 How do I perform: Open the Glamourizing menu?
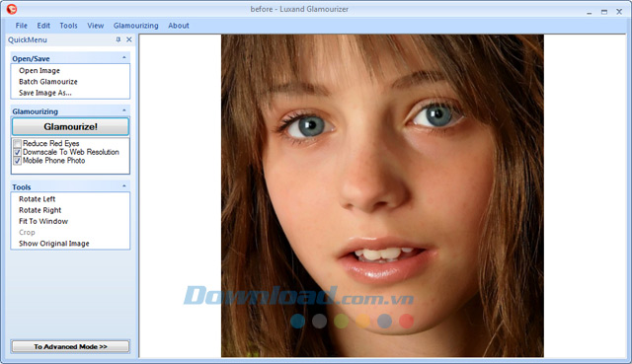click(x=136, y=26)
